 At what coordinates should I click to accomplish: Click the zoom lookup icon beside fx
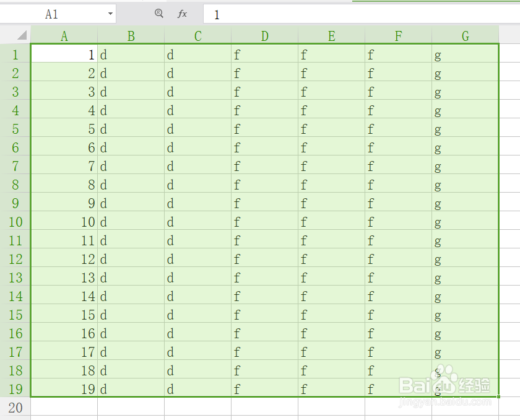coord(159,14)
